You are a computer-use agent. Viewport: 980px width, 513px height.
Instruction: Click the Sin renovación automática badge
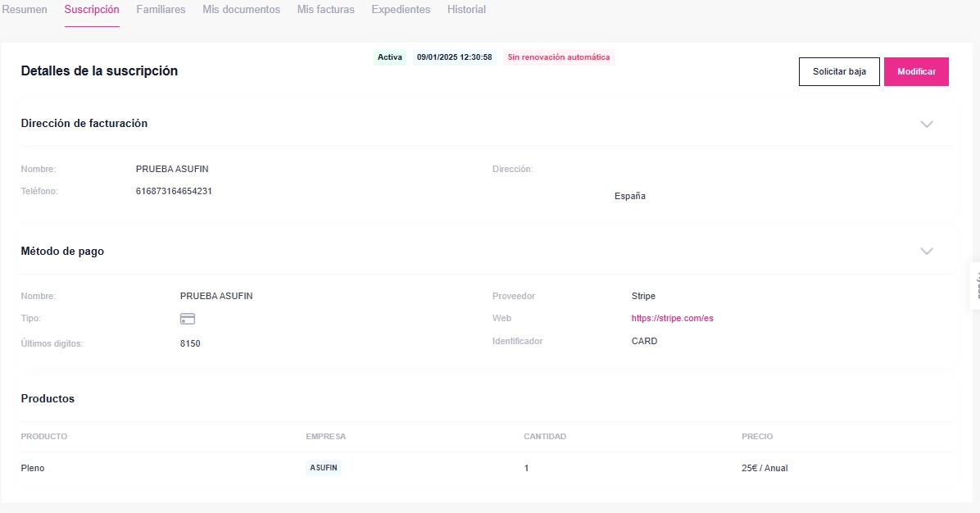click(x=559, y=57)
